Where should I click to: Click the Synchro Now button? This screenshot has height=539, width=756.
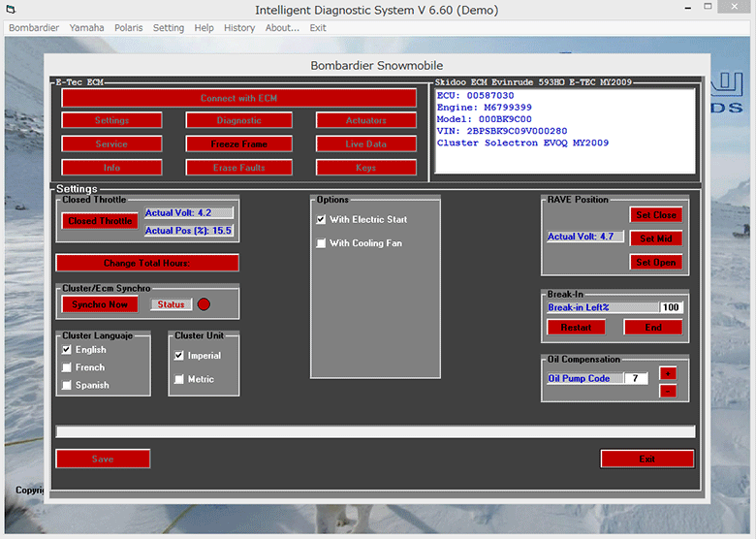pos(100,304)
